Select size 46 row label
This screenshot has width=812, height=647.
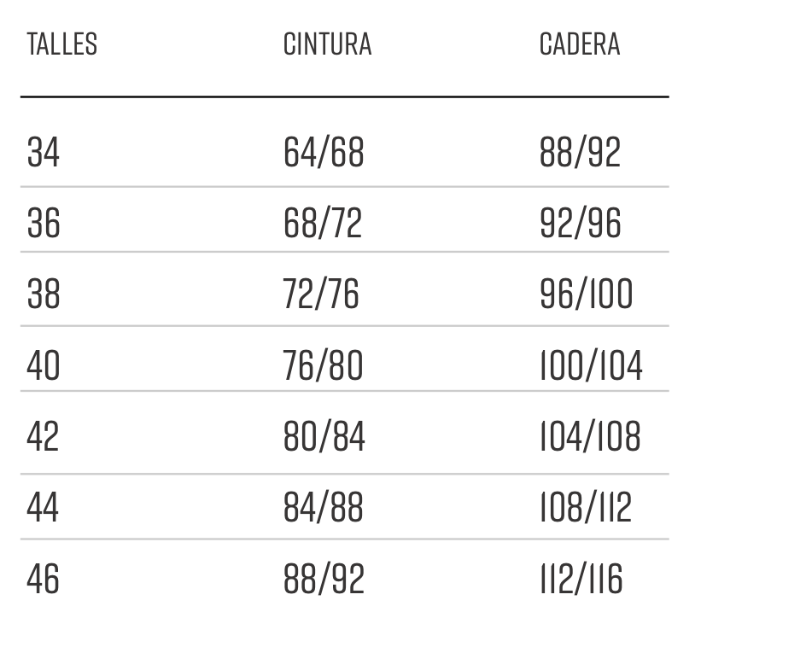[43, 579]
